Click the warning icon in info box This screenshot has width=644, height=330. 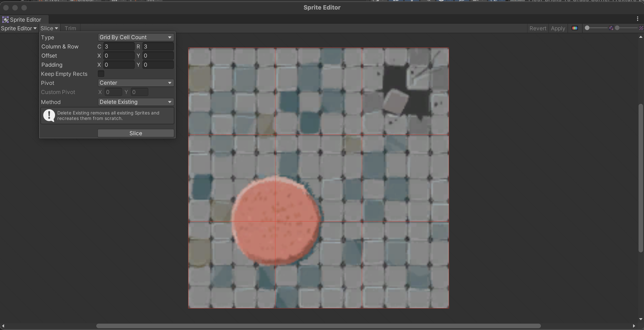[49, 116]
